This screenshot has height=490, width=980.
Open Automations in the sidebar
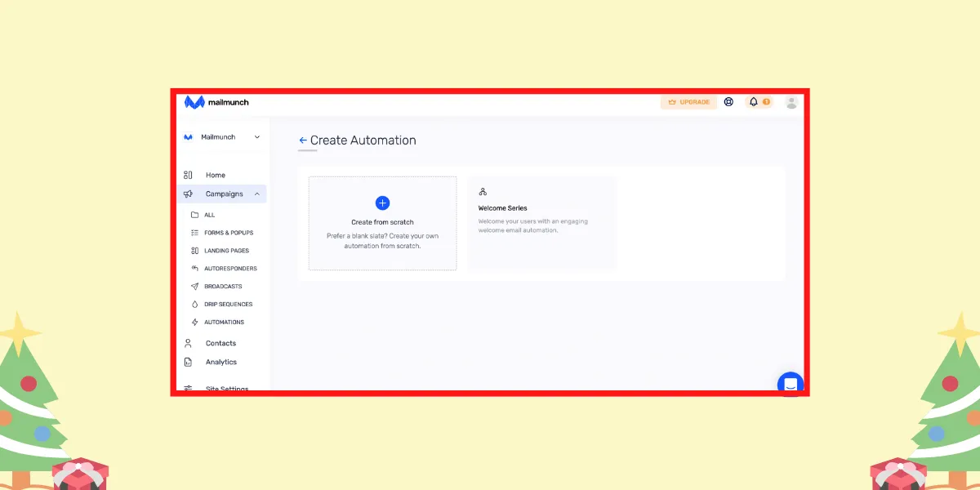click(222, 323)
